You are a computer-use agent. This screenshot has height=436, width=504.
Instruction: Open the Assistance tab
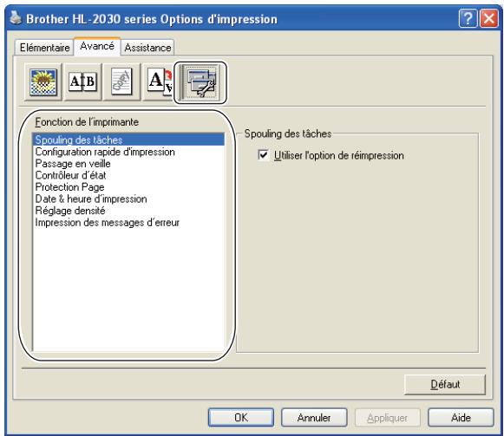click(x=147, y=48)
